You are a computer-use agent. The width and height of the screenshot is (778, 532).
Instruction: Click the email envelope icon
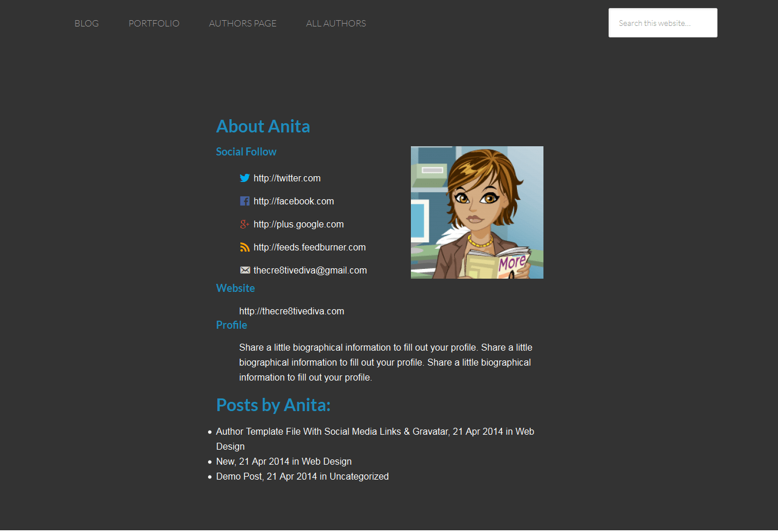tap(245, 269)
